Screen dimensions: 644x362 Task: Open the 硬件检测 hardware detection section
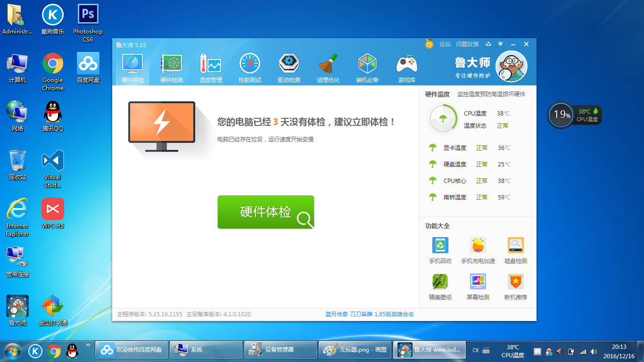pyautogui.click(x=171, y=68)
